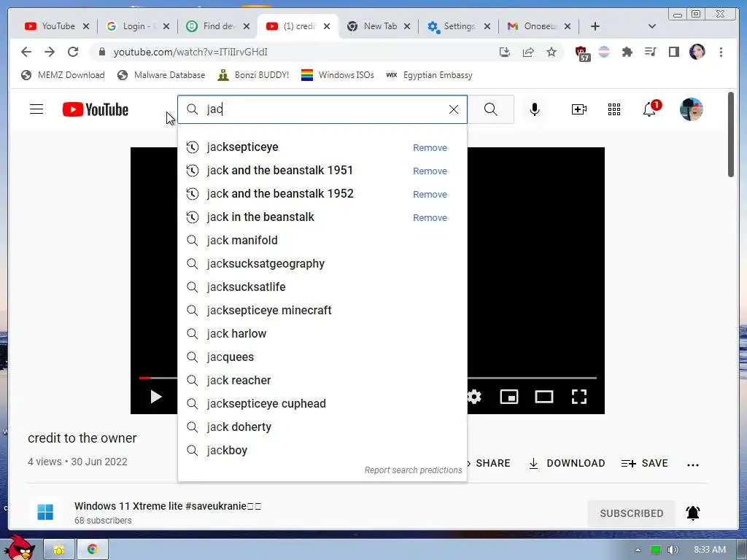Reload the current page
The image size is (747, 560).
(x=73, y=52)
